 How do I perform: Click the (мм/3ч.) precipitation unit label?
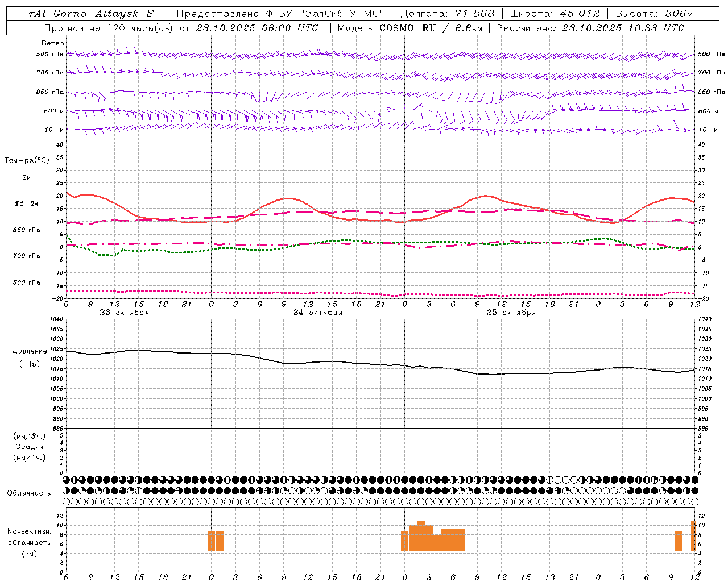[x=30, y=436]
